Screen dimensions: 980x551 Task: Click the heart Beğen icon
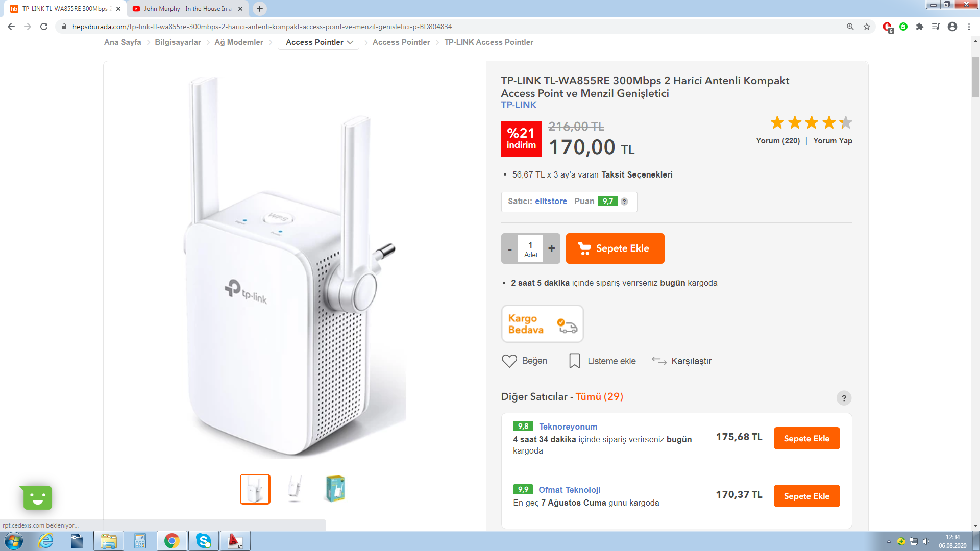[509, 361]
